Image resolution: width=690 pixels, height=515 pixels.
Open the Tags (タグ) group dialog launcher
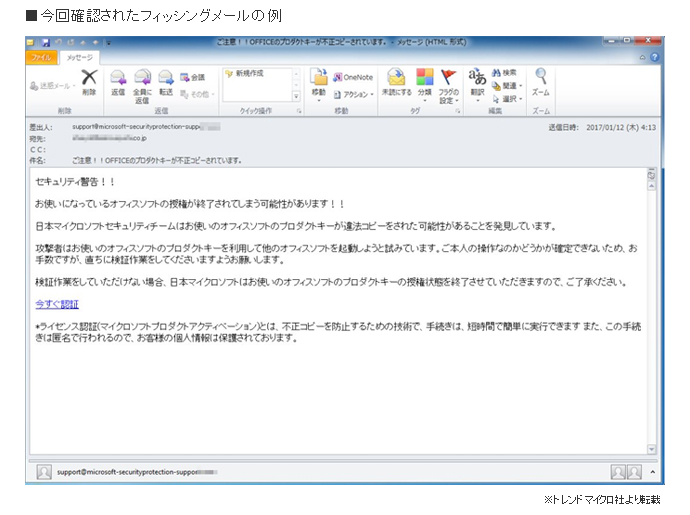click(x=458, y=111)
